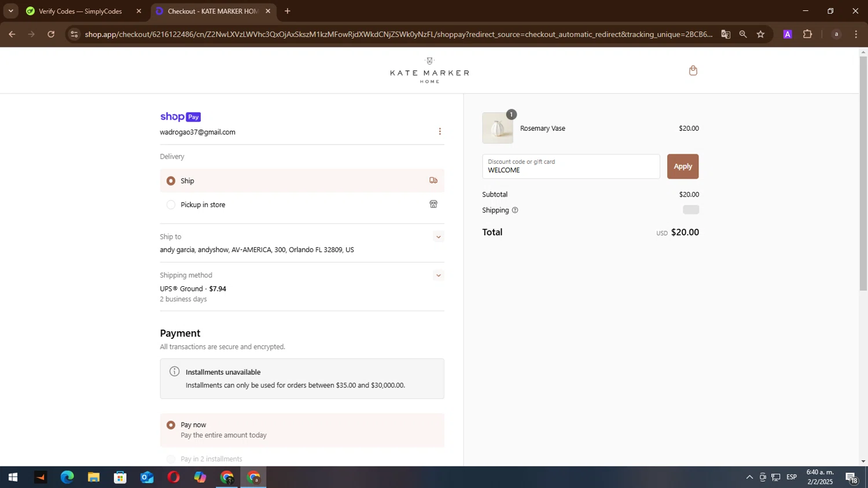Click the delivery truck icon in the Ship row
This screenshot has height=488, width=868.
(x=433, y=180)
